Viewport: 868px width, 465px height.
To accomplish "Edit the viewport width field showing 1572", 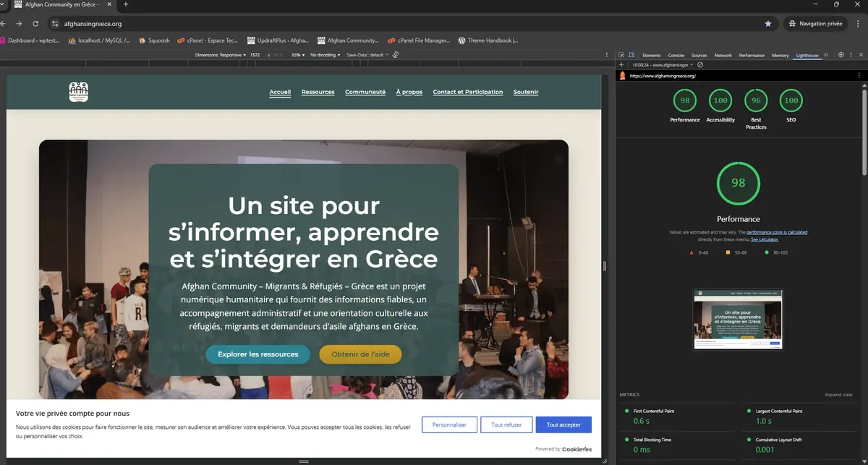I will click(x=255, y=55).
